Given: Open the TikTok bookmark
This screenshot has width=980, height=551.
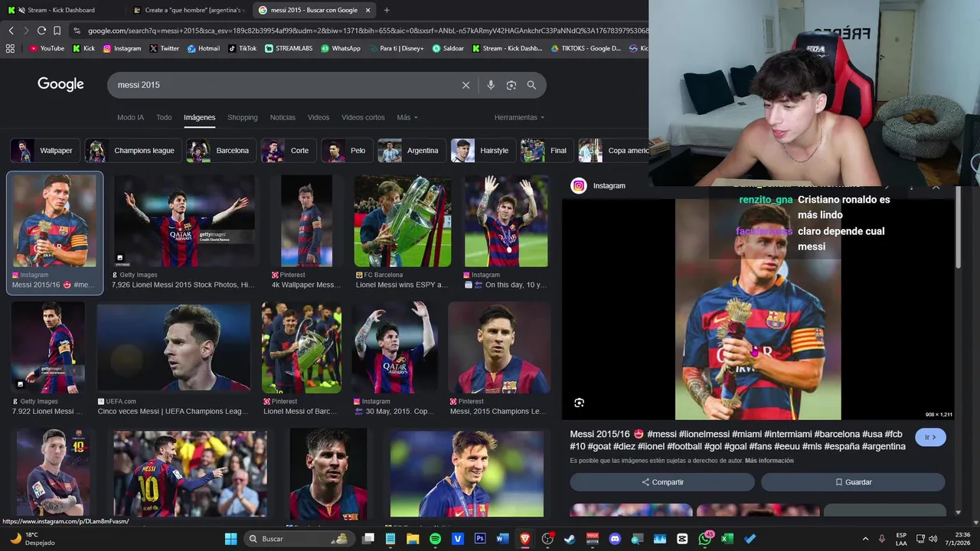Looking at the screenshot, I should click(x=242, y=48).
